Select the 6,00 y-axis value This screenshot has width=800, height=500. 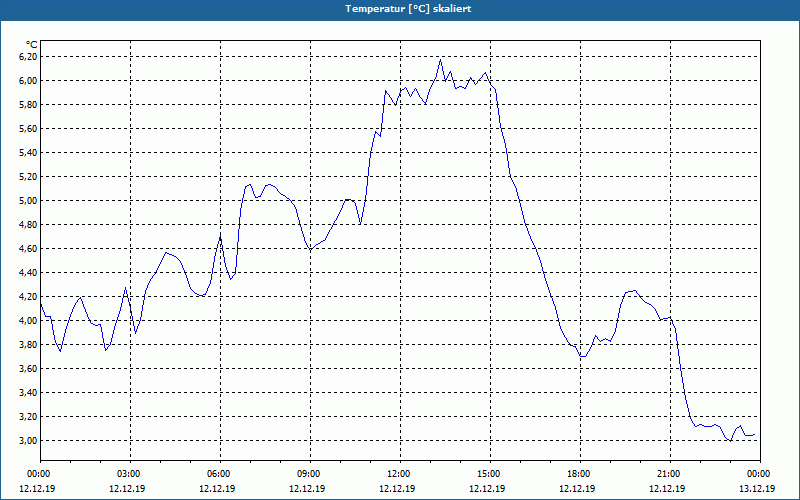(28, 81)
